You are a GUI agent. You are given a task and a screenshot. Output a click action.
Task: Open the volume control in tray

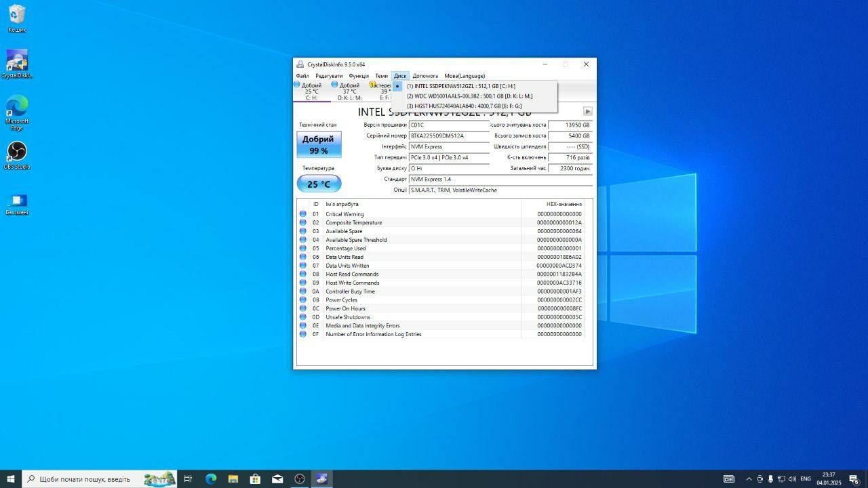tap(792, 479)
